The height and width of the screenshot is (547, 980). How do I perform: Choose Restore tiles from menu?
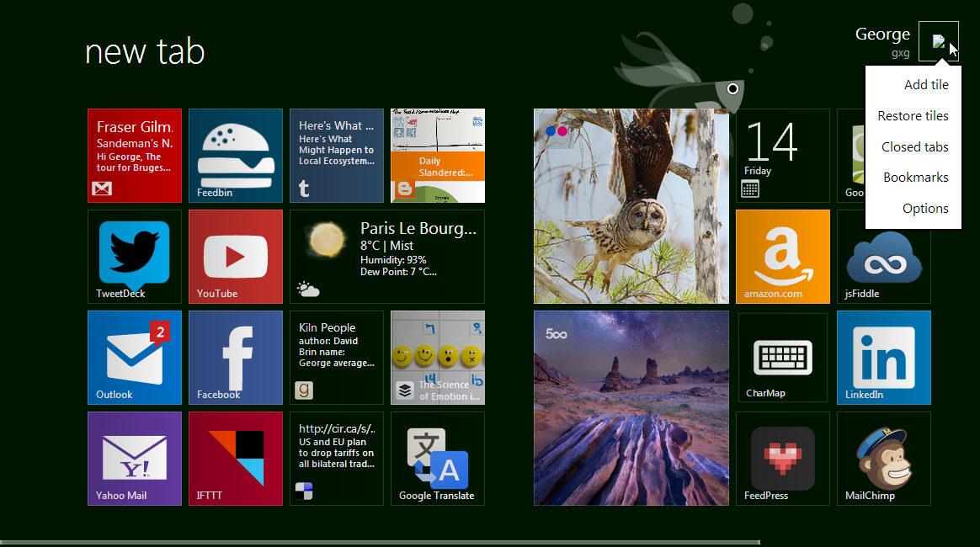coord(913,116)
